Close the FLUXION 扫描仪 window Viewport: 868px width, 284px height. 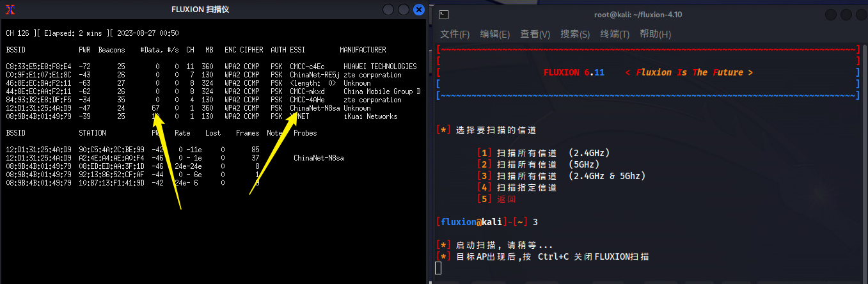419,10
